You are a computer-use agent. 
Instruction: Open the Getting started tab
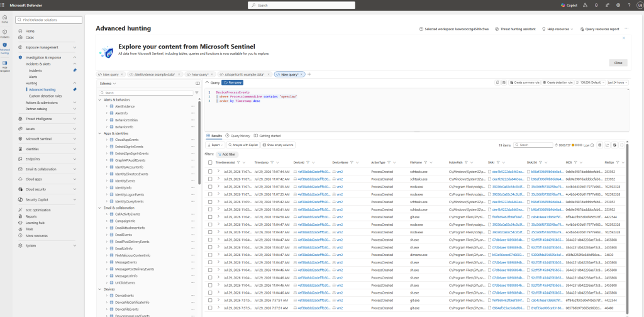coord(267,135)
